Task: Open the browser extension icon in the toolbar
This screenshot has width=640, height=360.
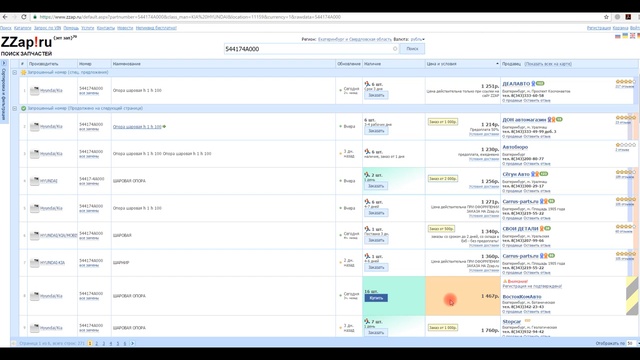Action: coord(628,17)
